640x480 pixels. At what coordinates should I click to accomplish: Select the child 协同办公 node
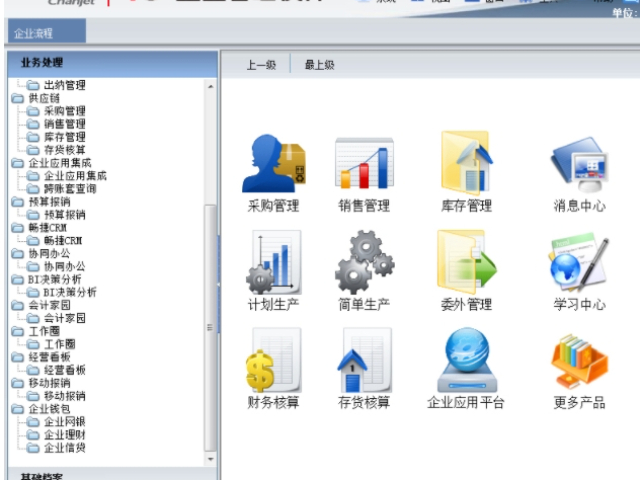coord(64,267)
